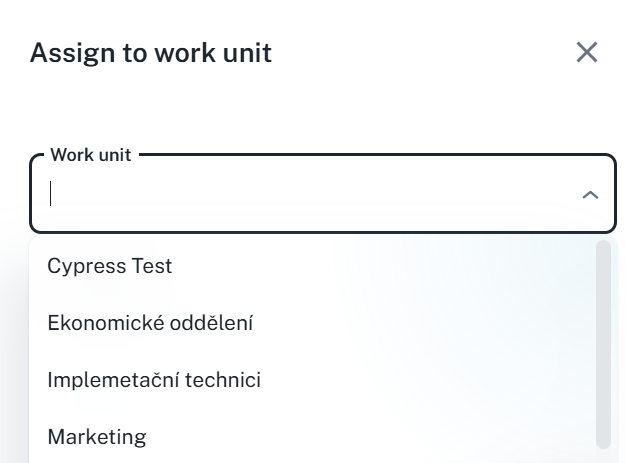
Task: Place cursor in the Work unit search box
Action: (300, 194)
